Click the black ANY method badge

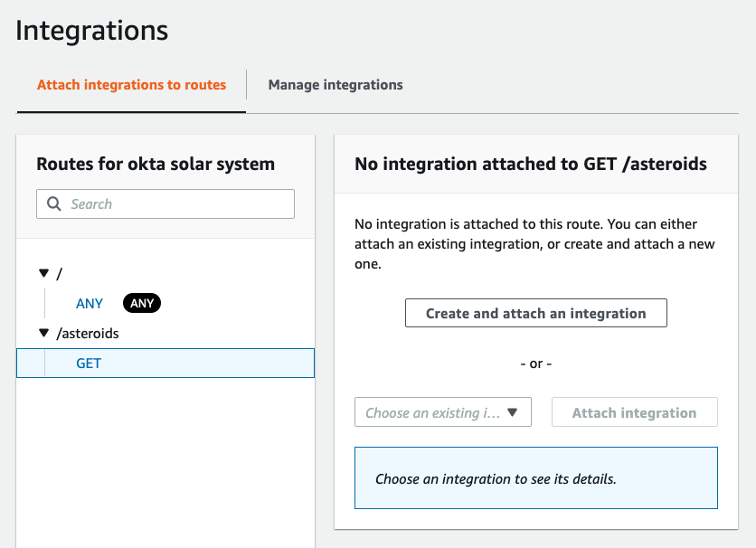(x=142, y=303)
